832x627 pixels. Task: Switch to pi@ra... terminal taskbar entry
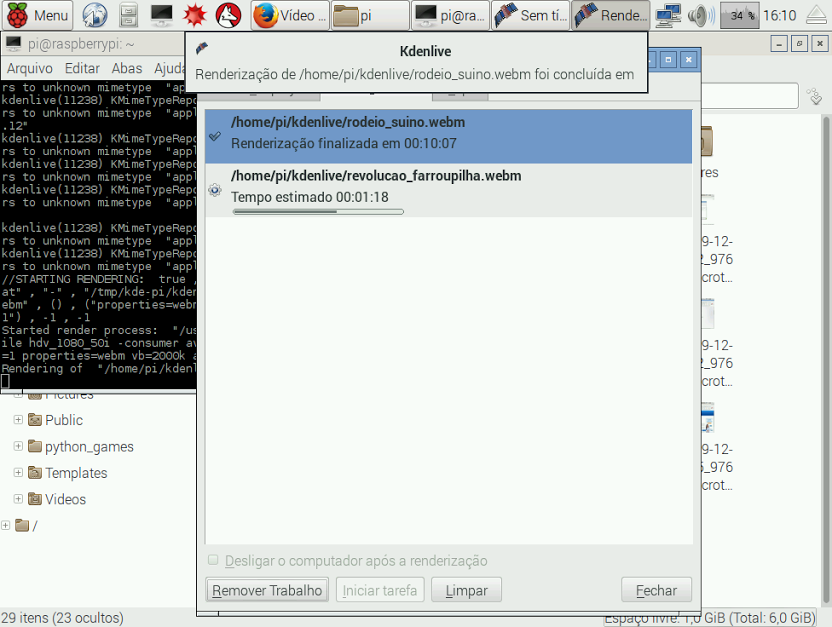pos(450,15)
